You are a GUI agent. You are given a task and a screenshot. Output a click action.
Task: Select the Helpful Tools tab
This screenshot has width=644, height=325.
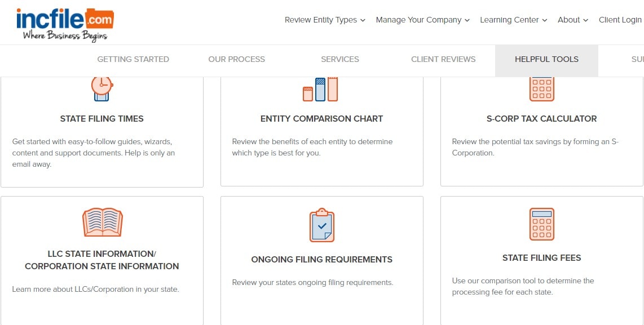click(546, 60)
